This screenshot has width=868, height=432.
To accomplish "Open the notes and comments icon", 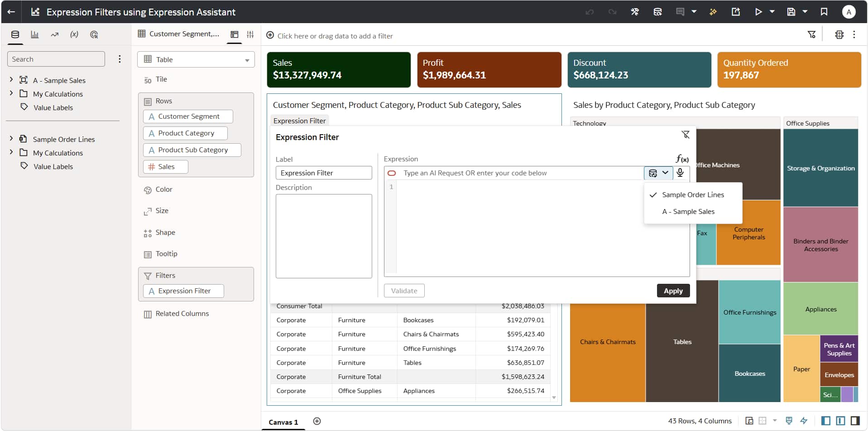I will tap(680, 12).
